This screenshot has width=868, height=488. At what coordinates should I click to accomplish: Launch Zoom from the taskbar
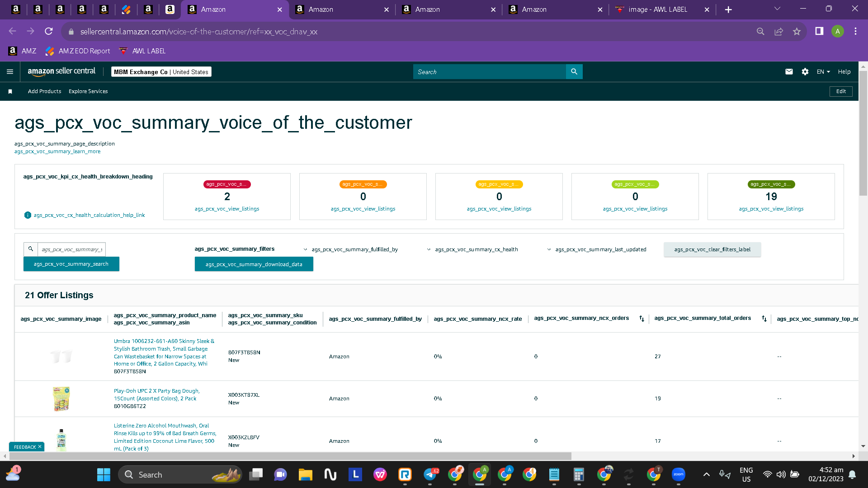[679, 474]
